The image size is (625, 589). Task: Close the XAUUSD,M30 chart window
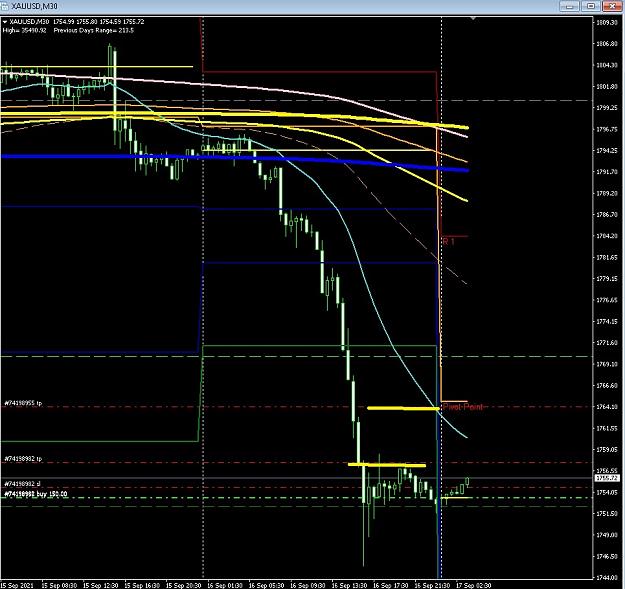(x=613, y=6)
